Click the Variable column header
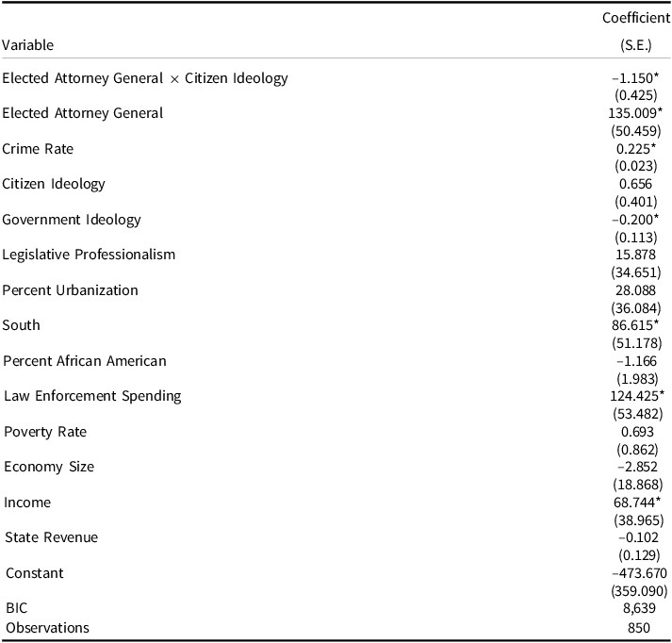The width and height of the screenshot is (672, 643). pos(28,44)
